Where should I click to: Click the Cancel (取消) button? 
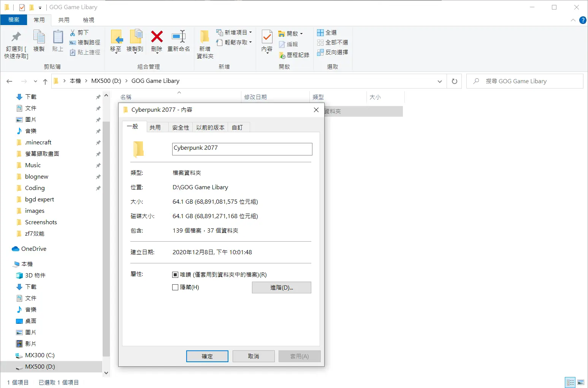coord(254,356)
